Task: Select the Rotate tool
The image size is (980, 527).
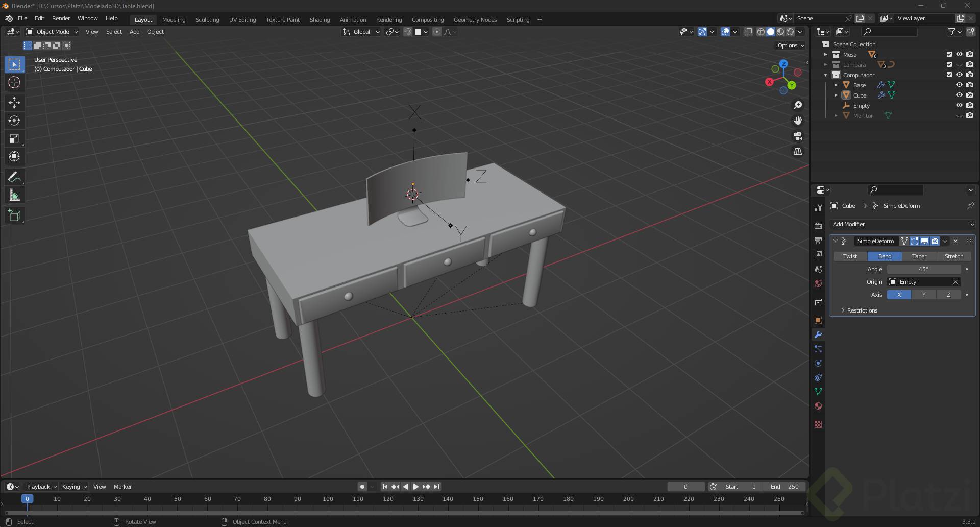Action: [14, 121]
